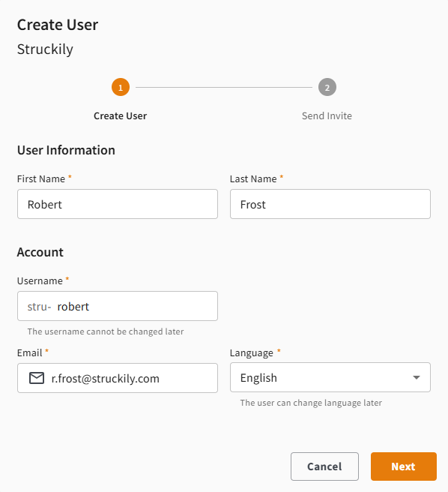Expand the Language dropdown arrow
This screenshot has width=448, height=492.
tap(417, 377)
